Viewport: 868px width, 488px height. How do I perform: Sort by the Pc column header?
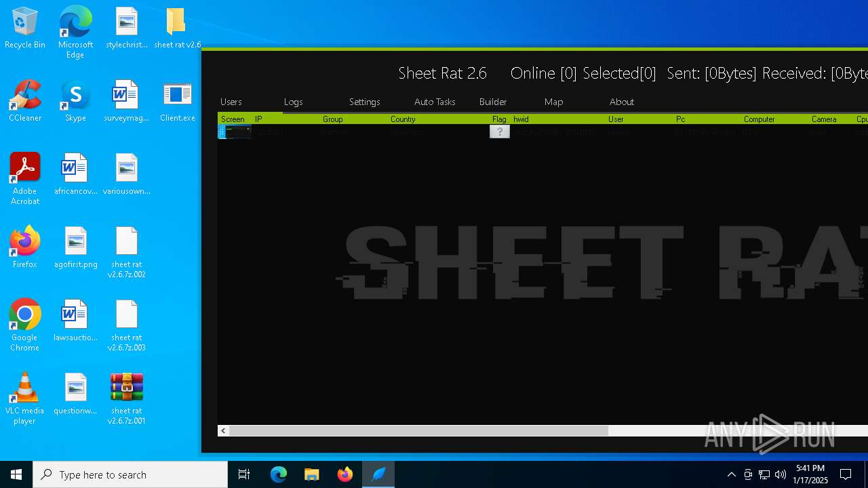(707, 119)
